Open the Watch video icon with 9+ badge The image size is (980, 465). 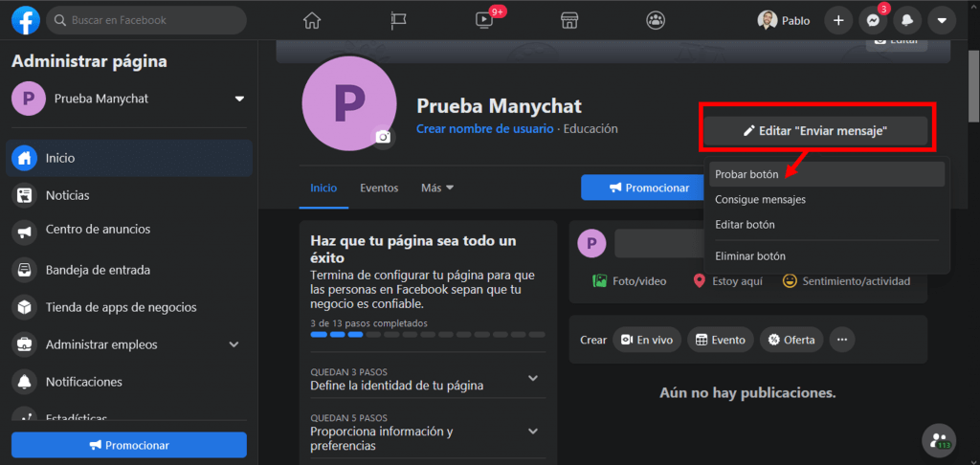click(x=484, y=21)
